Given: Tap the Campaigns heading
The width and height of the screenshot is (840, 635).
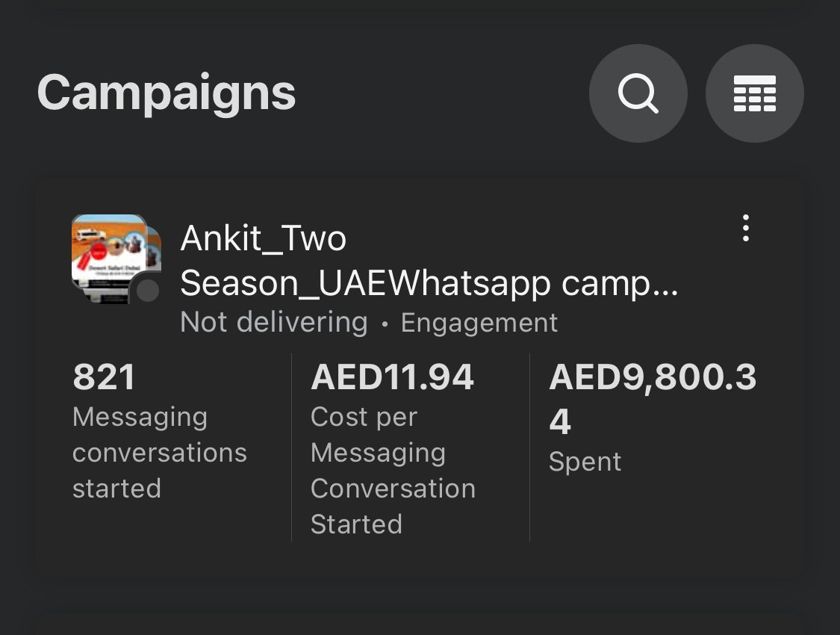Looking at the screenshot, I should (x=167, y=93).
